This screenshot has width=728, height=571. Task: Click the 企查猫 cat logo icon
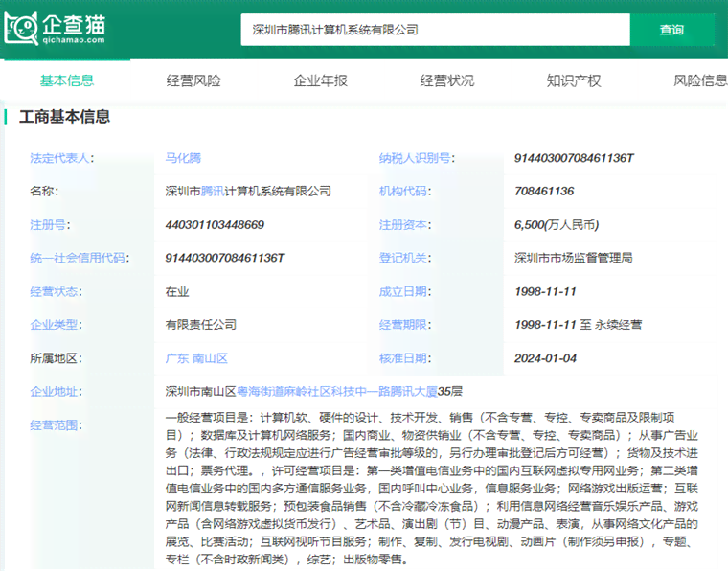click(21, 29)
